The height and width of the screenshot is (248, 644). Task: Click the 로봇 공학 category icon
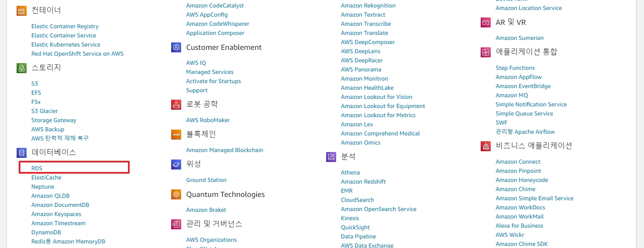[x=176, y=105]
